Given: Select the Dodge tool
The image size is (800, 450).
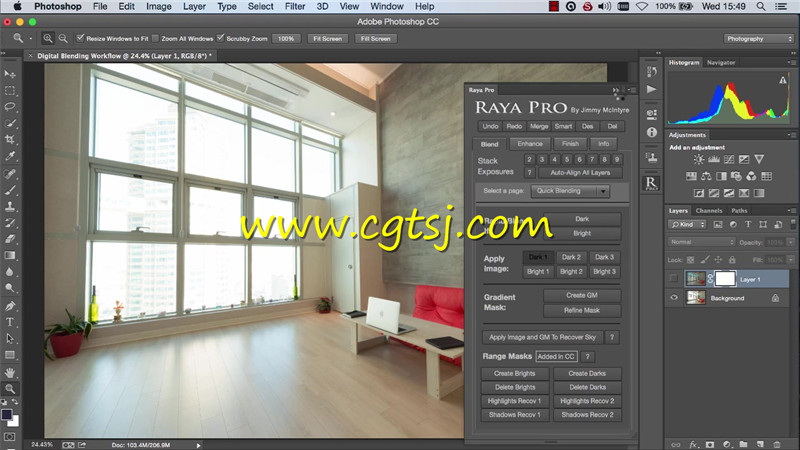Looking at the screenshot, I should (x=10, y=288).
